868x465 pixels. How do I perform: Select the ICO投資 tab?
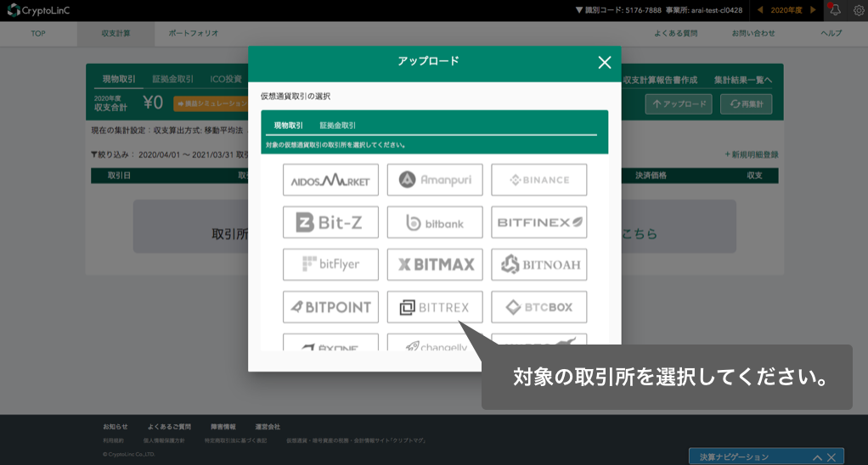tap(226, 79)
